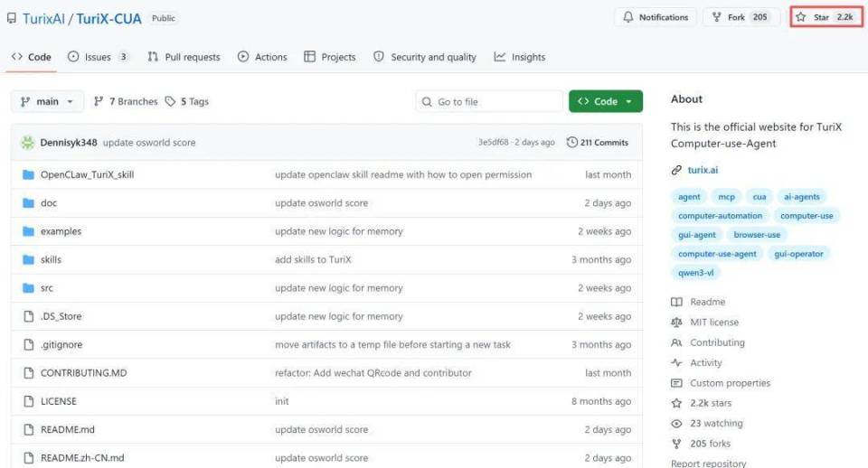Open the openclaw skill readme commit message
868x468 pixels.
point(403,174)
